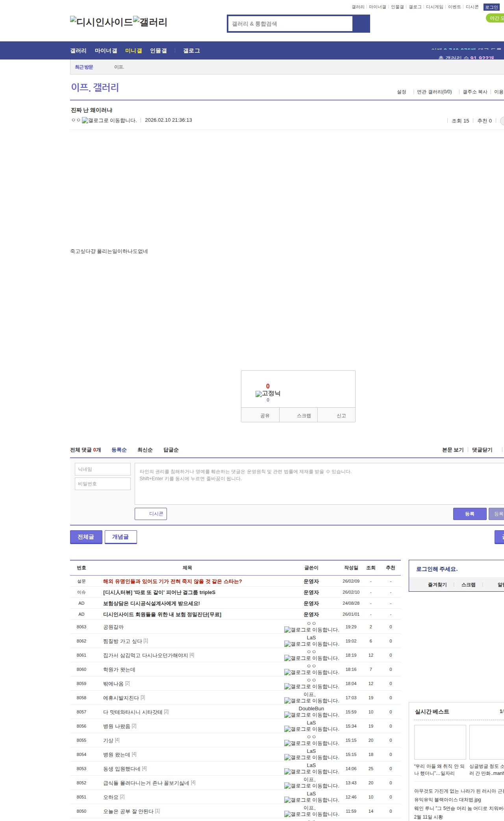Select the 전체글 tab
This screenshot has height=821, width=504.
point(86,537)
